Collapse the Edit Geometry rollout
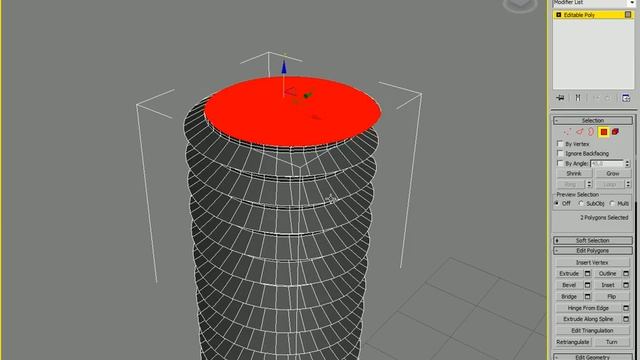 tap(593, 357)
